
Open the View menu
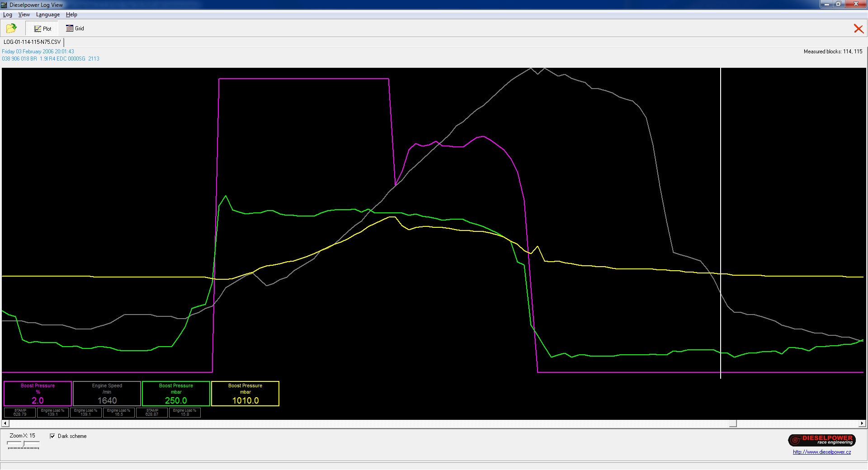(x=24, y=14)
